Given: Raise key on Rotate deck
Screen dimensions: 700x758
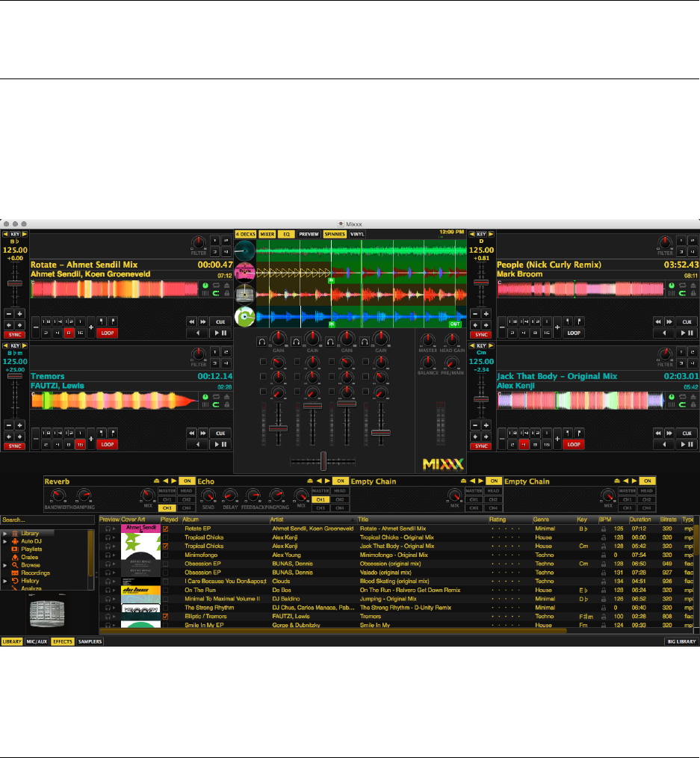Looking at the screenshot, I should click(x=25, y=235).
